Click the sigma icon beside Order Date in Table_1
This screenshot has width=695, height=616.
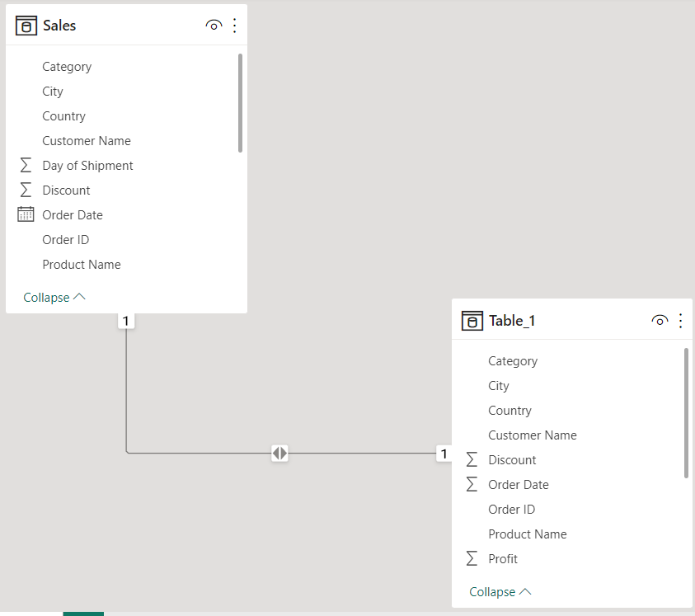point(470,484)
